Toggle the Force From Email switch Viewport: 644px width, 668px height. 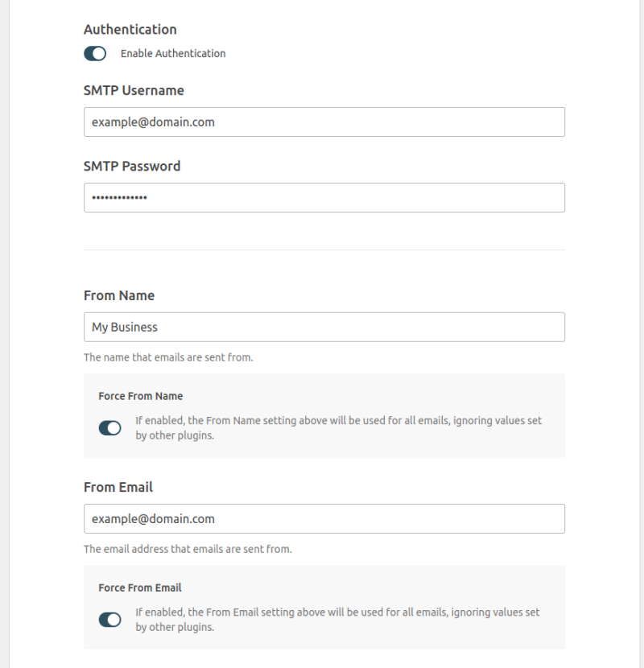coord(110,620)
